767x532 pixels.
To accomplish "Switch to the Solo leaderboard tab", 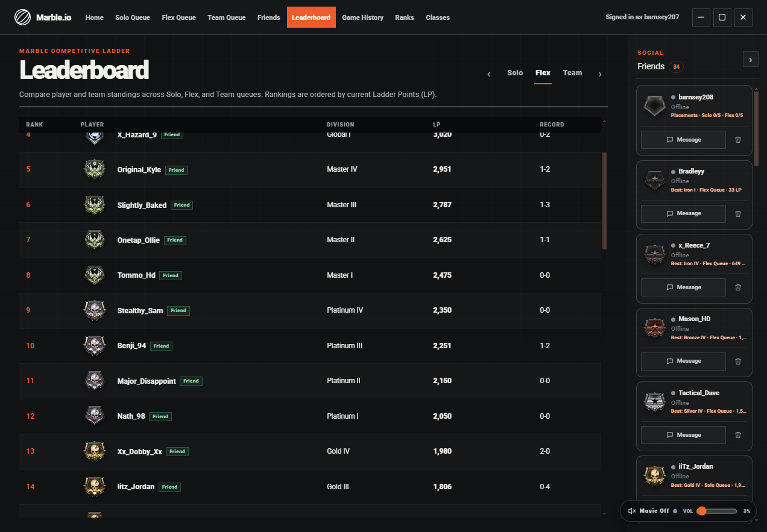I will click(515, 73).
